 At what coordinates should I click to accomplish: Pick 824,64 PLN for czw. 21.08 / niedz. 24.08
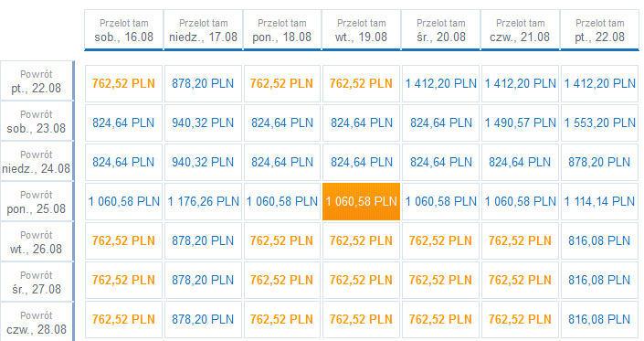[x=520, y=162]
